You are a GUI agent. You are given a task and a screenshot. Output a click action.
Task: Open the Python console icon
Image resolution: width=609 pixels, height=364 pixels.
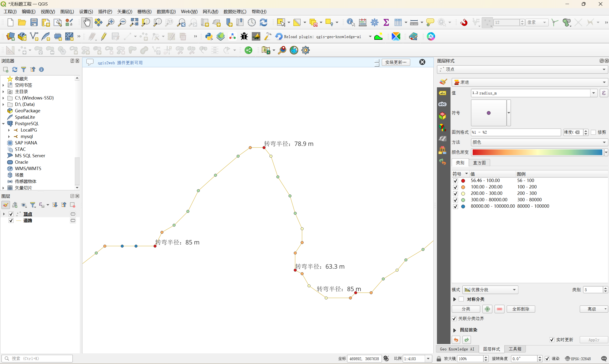click(x=209, y=37)
